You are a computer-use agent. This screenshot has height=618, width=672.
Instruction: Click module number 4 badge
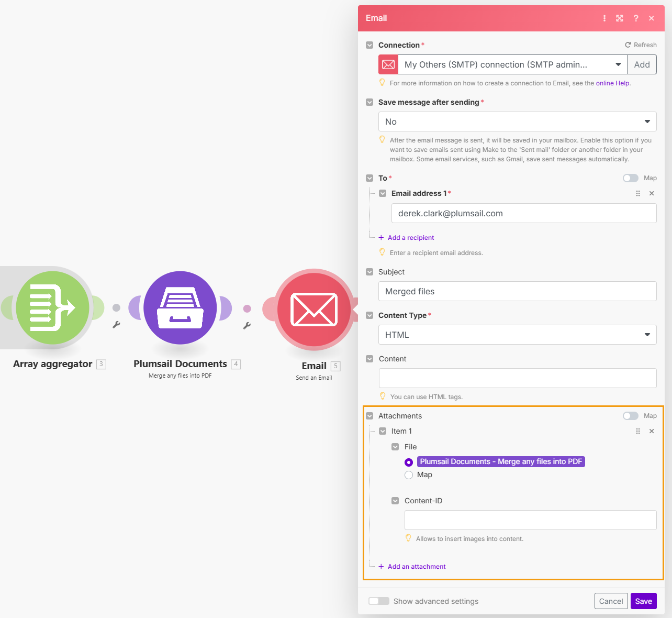236,364
